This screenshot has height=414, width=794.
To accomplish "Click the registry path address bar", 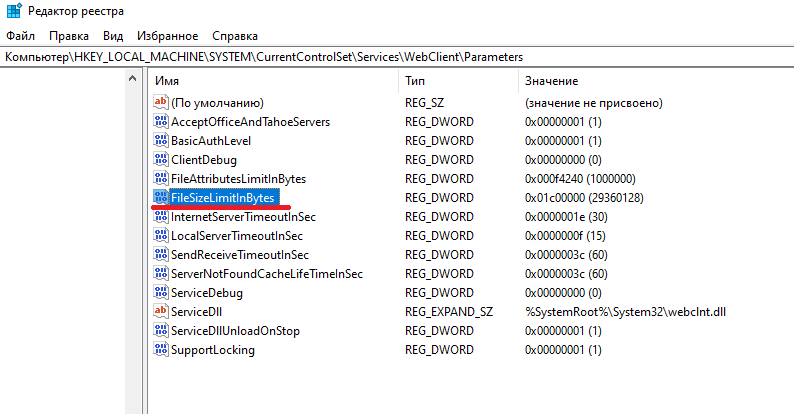I will click(x=396, y=57).
